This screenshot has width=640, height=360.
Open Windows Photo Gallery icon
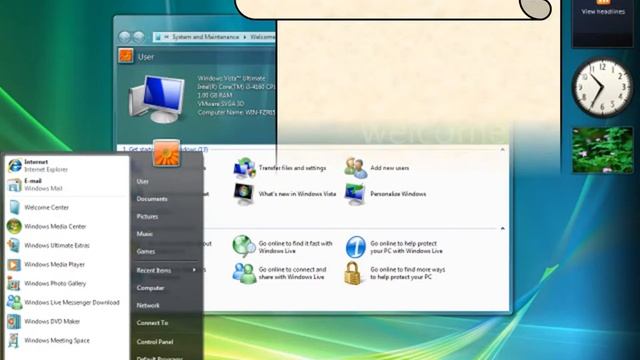pos(14,283)
